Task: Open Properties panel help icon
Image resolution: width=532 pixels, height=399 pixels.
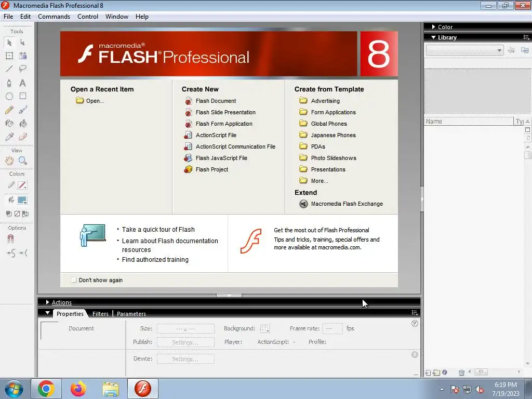Action: 415,323
